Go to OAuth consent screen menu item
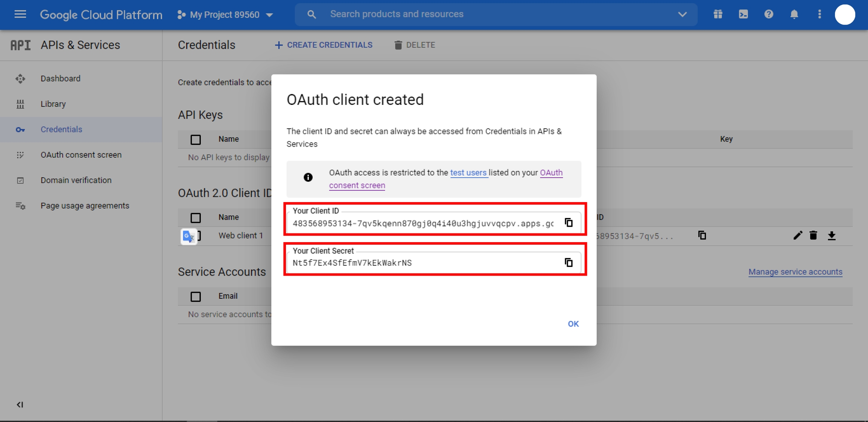868x422 pixels. click(81, 155)
